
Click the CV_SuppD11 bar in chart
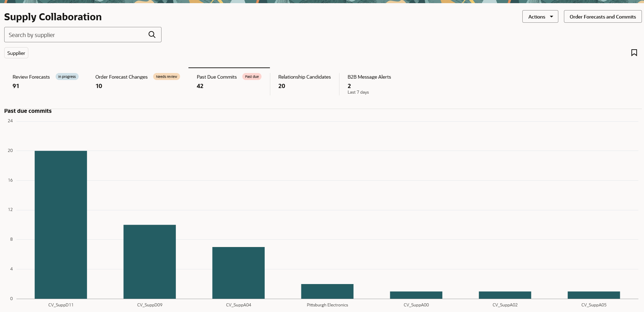point(61,225)
